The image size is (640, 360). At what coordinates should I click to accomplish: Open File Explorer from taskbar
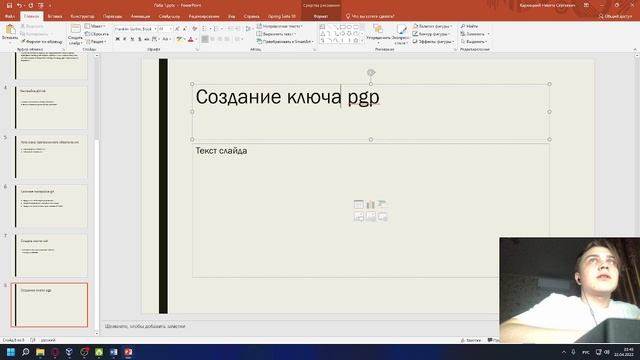coord(40,352)
